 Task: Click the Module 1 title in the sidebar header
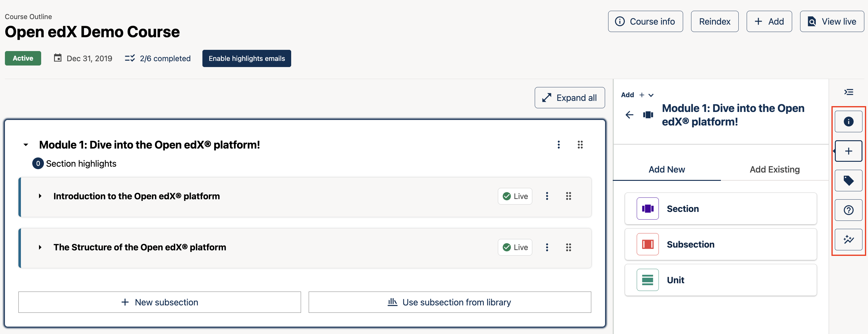tap(733, 115)
